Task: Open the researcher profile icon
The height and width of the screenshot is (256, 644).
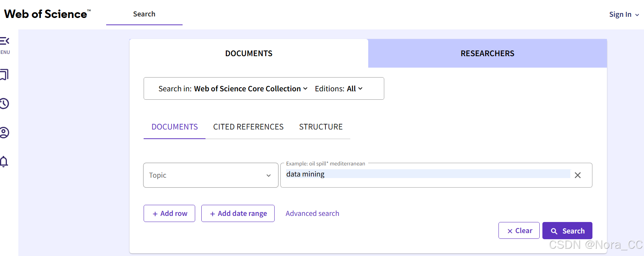Action: point(4,133)
